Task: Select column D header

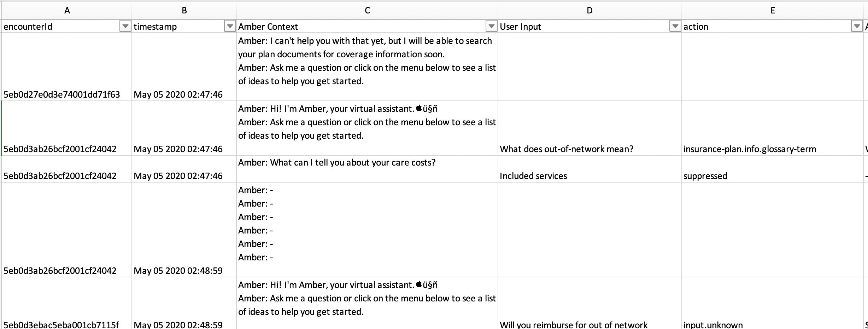Action: (x=590, y=11)
